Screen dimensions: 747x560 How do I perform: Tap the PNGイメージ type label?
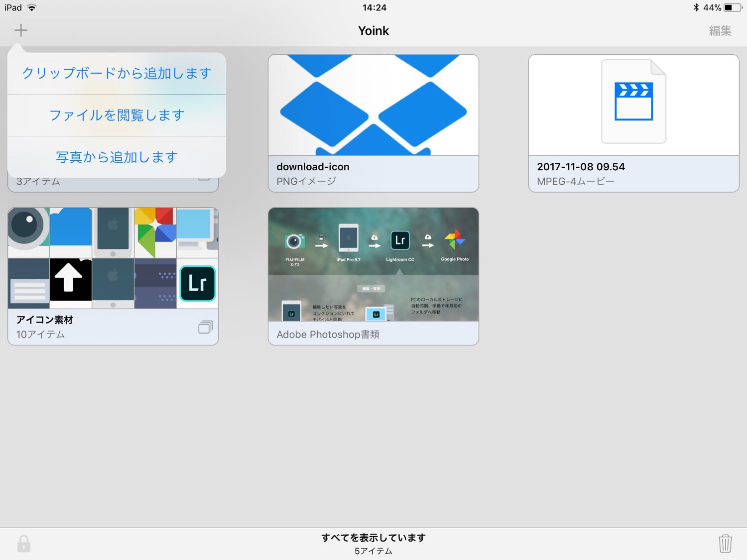306,181
